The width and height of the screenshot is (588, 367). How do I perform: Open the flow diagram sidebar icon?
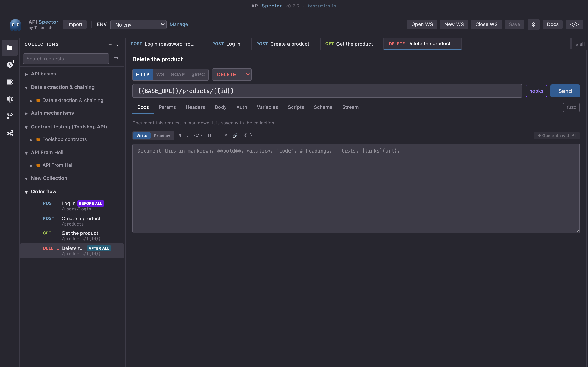tap(10, 133)
